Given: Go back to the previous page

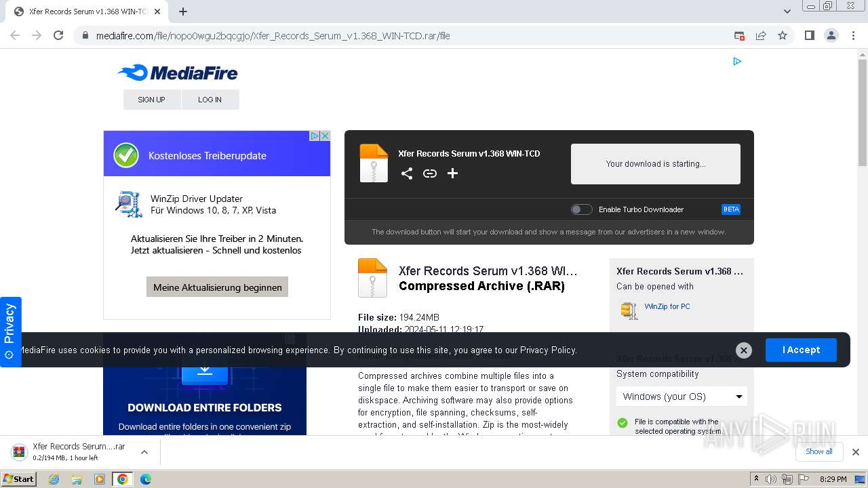Looking at the screenshot, I should (x=15, y=35).
